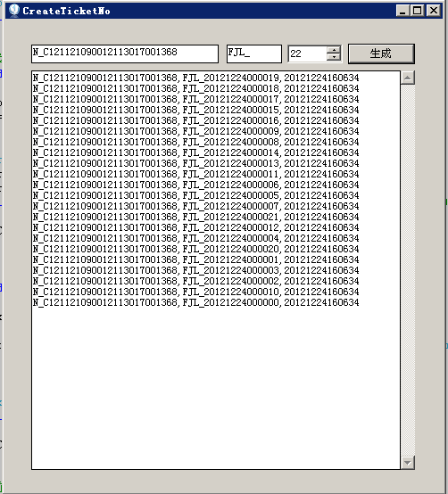Viewport: 448px width, 494px height.
Task: Click the CreateTicketNo title bar app icon
Action: [x=14, y=11]
